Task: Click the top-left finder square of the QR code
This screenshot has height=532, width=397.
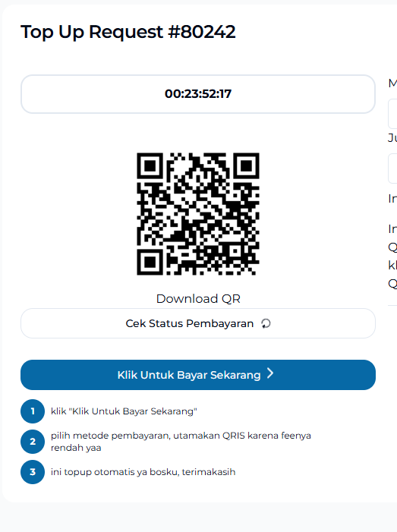Action: click(150, 166)
